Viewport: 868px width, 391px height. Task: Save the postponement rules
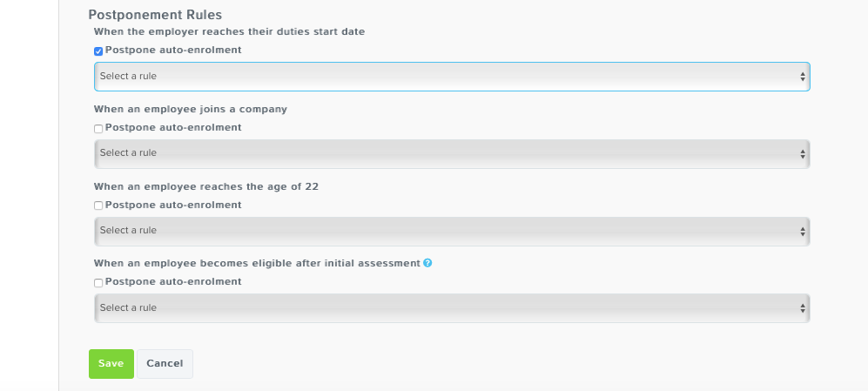(x=111, y=364)
